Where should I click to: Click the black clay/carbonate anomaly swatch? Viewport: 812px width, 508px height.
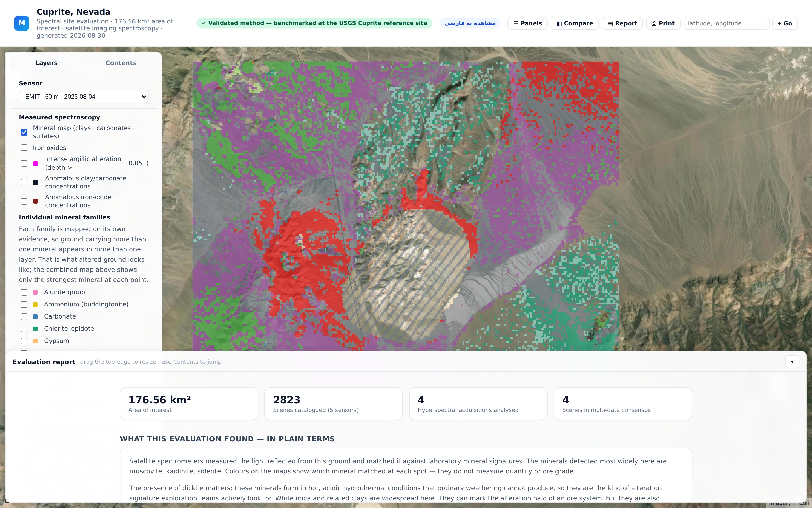point(36,182)
